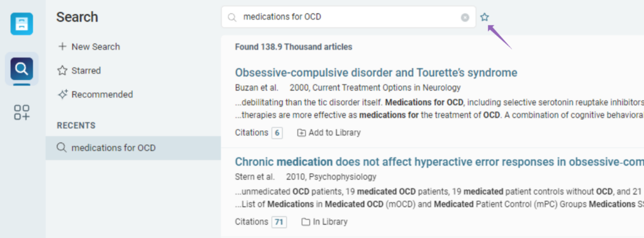The height and width of the screenshot is (238, 644).
Task: Open Recommended articles
Action: pyautogui.click(x=96, y=94)
